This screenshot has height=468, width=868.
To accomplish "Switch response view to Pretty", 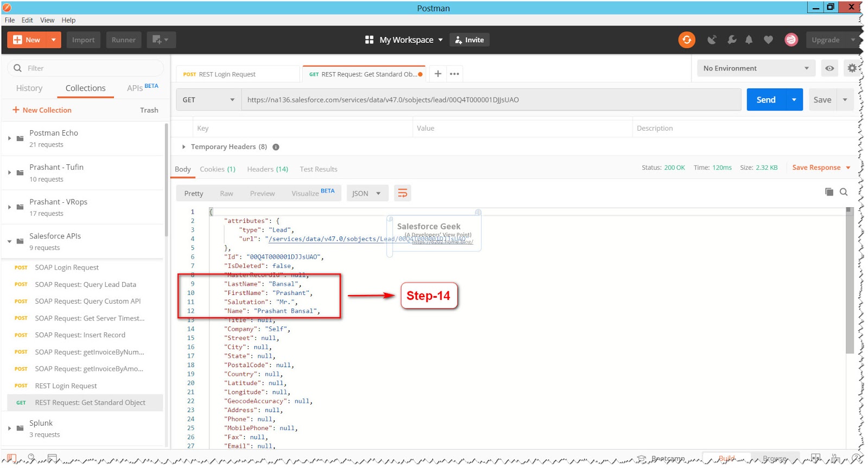I will 194,194.
